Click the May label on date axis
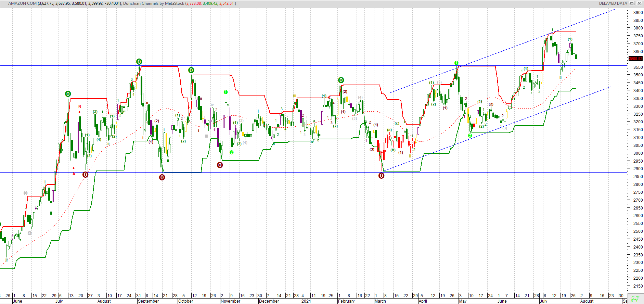The height and width of the screenshot is (304, 644). 463,301
